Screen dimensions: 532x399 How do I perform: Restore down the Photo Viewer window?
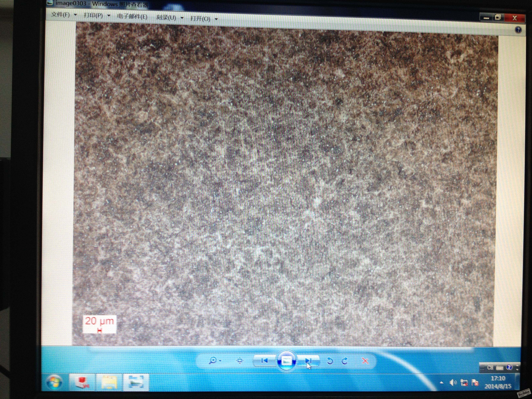point(498,18)
